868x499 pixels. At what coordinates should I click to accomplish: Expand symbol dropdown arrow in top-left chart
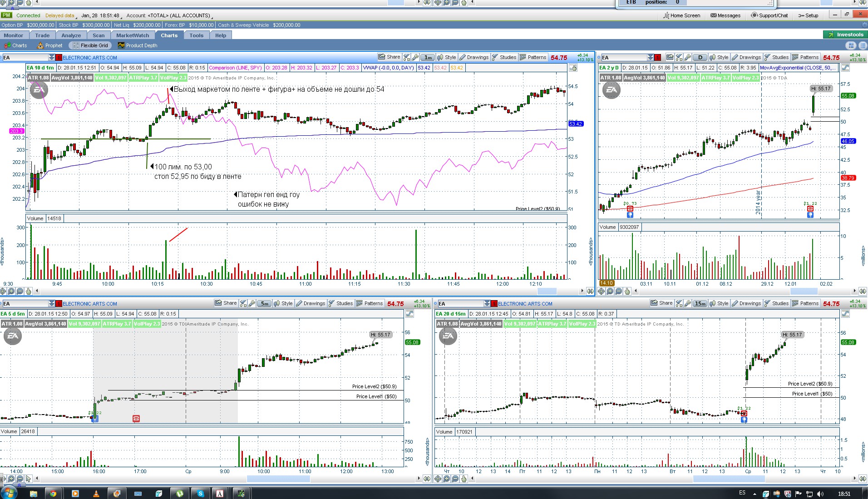52,57
